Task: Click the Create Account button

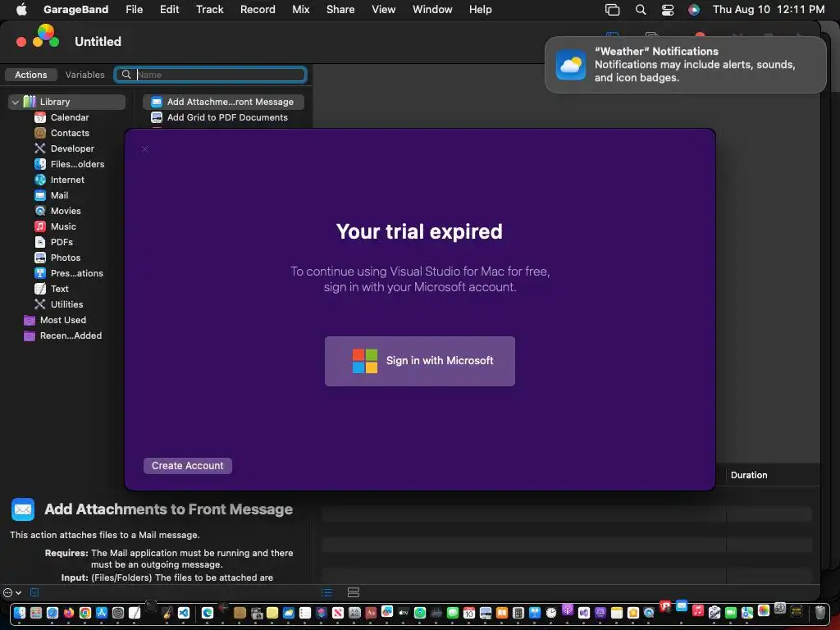Action: (188, 466)
